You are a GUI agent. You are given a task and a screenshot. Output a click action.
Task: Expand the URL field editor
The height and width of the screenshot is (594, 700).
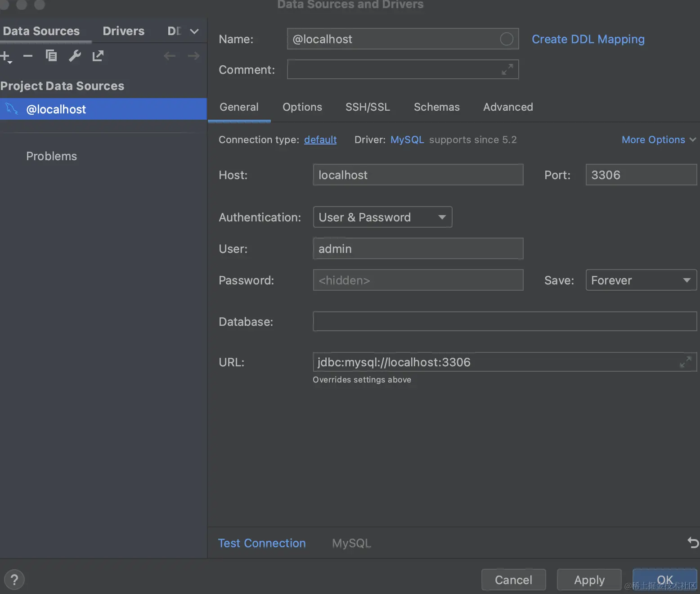(x=686, y=362)
